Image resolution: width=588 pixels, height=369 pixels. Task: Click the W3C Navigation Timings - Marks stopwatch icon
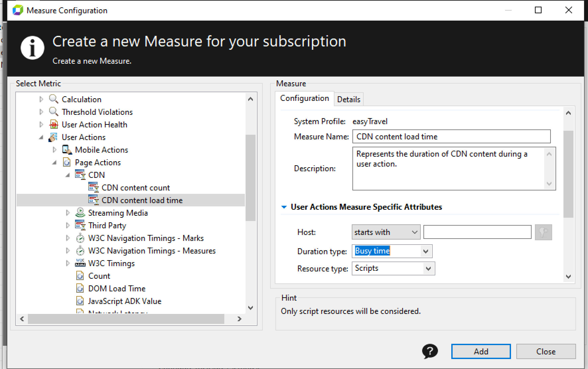click(80, 238)
